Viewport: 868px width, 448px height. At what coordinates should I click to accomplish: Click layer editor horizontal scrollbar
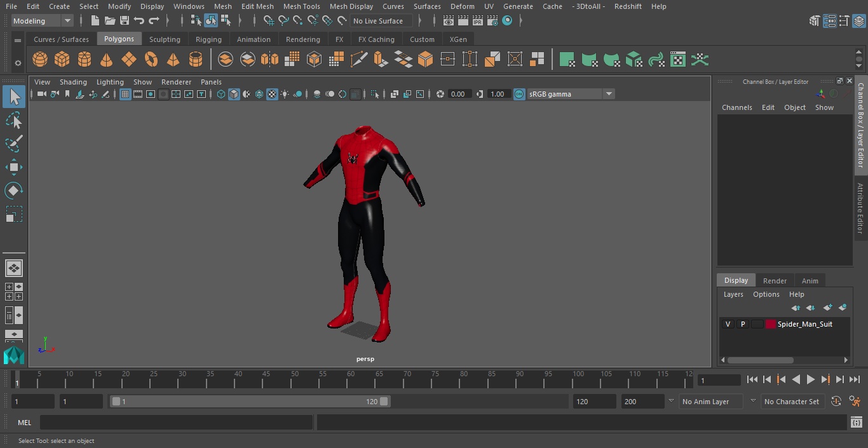(760, 360)
